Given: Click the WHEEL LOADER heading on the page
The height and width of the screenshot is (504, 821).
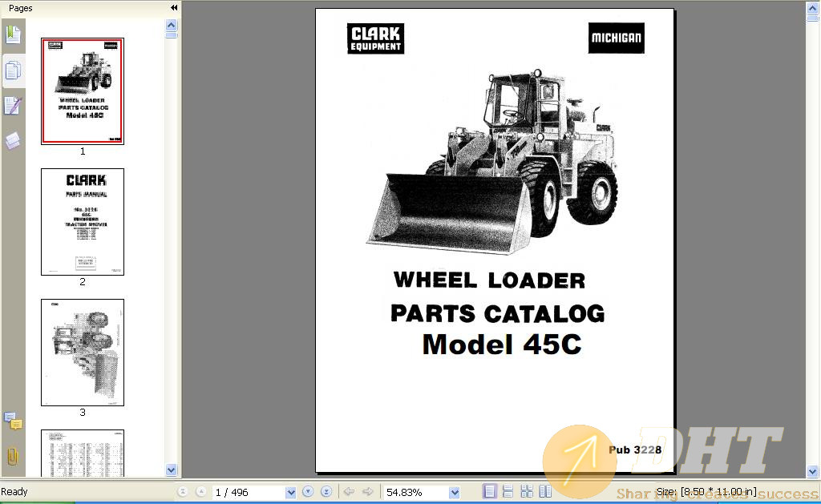Looking at the screenshot, I should (490, 280).
